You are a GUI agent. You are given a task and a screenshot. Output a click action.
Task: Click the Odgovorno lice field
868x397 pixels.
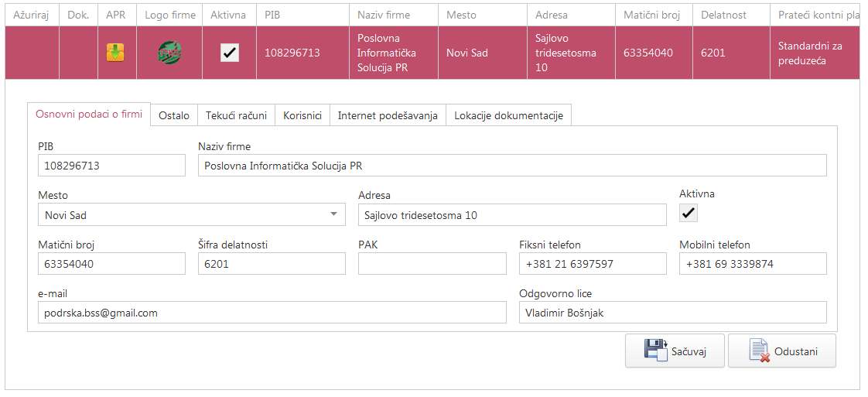click(x=672, y=313)
